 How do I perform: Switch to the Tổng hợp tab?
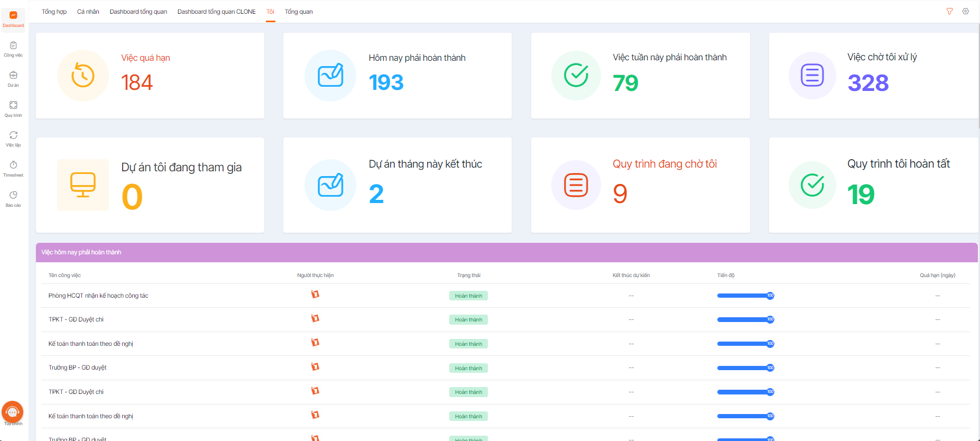coord(54,12)
